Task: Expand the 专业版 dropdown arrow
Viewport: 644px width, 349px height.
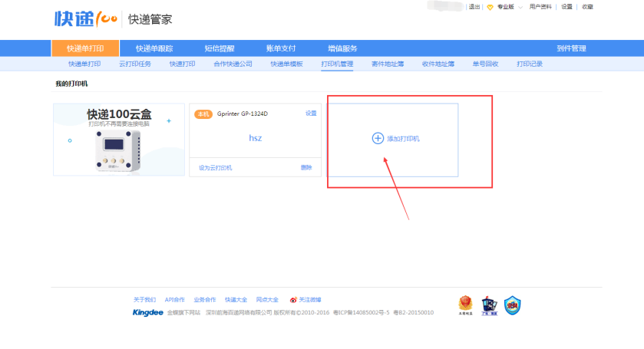Action: (520, 7)
